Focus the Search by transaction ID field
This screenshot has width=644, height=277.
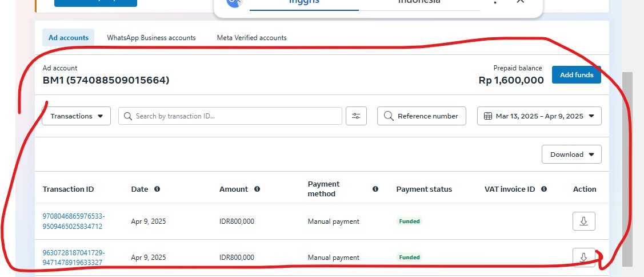click(x=234, y=116)
